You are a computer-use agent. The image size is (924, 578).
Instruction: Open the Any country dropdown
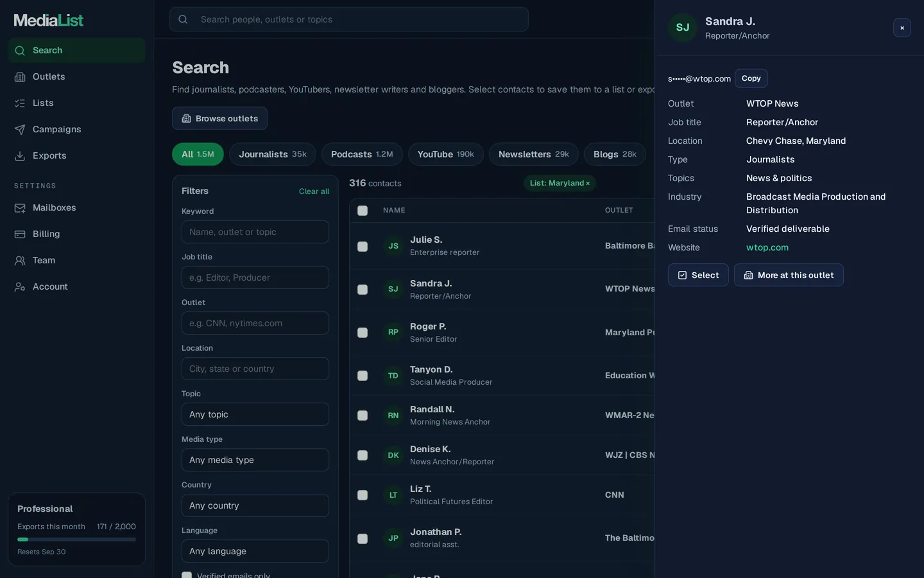[x=255, y=505]
